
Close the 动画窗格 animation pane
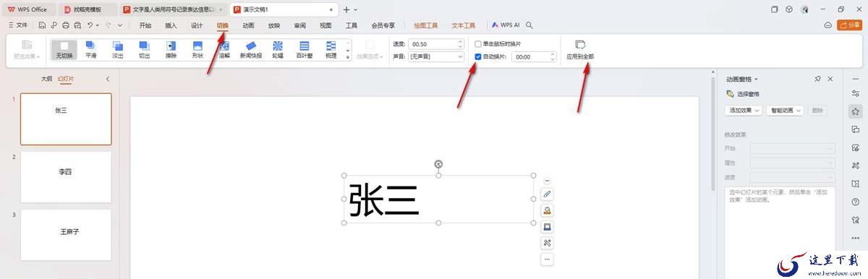[x=830, y=79]
